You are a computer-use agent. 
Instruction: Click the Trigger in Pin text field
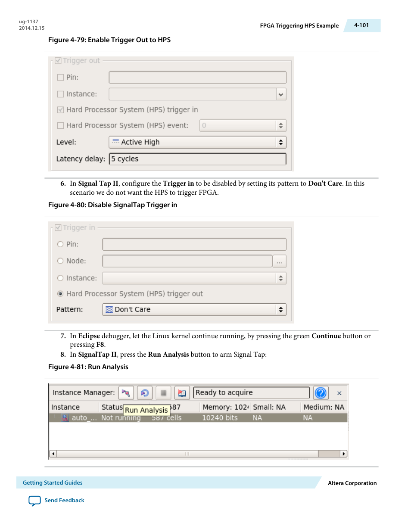point(194,244)
